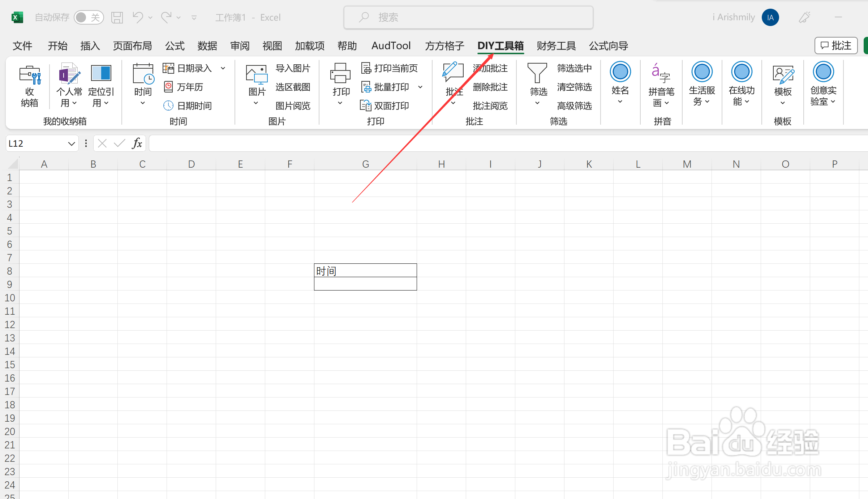Switch to the 公式向导 tab
This screenshot has width=868, height=499.
point(609,46)
